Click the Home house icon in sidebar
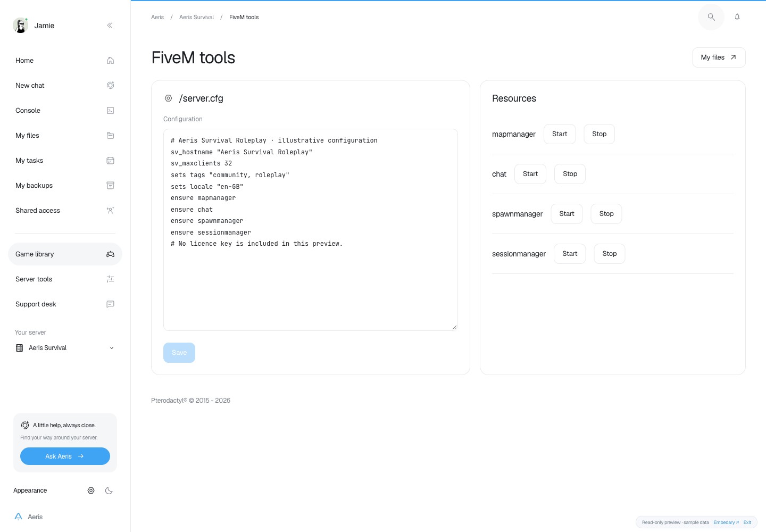Image resolution: width=766 pixels, height=532 pixels. (110, 60)
